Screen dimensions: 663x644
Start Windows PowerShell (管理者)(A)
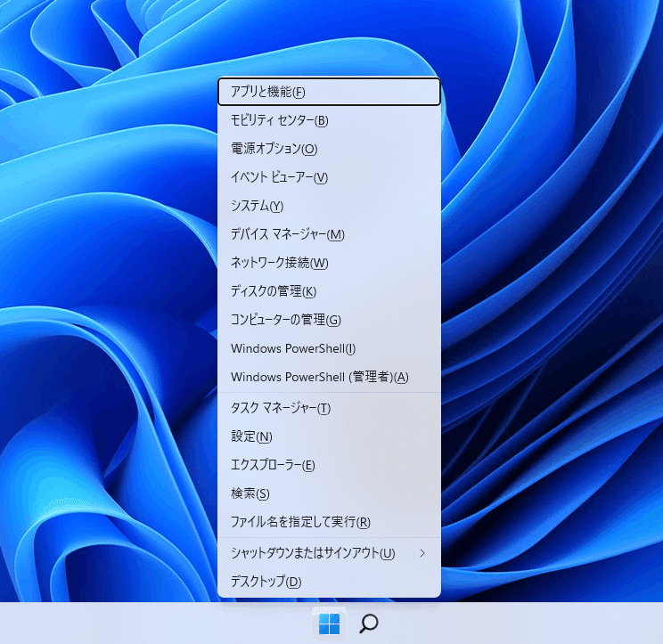pos(329,377)
